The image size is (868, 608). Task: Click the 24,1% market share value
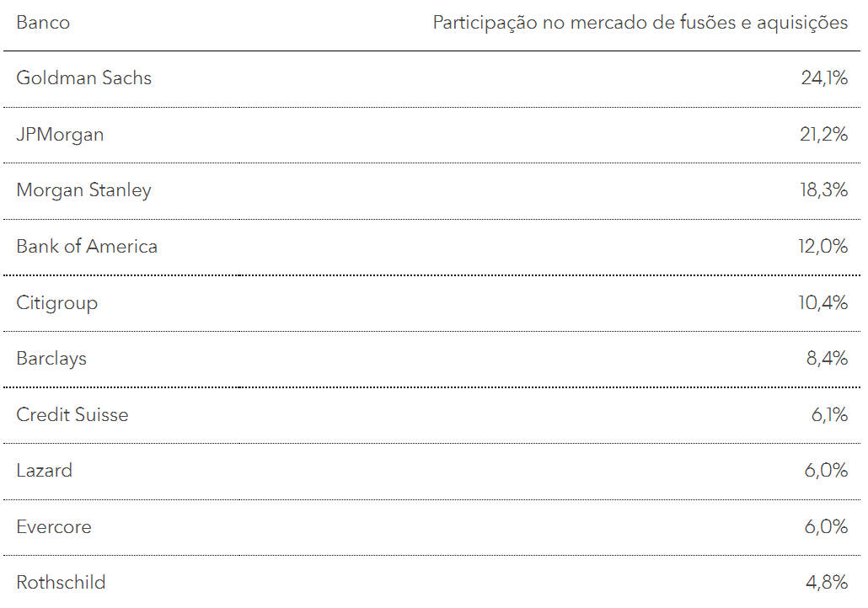(x=824, y=78)
